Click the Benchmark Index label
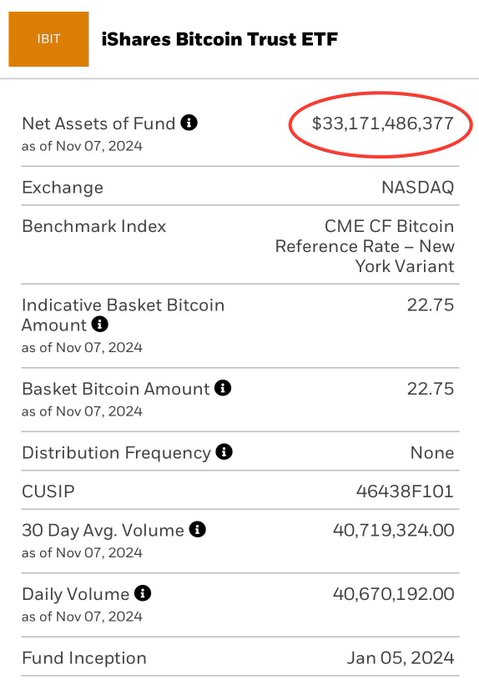Screen dimensions: 479x680 tap(94, 226)
